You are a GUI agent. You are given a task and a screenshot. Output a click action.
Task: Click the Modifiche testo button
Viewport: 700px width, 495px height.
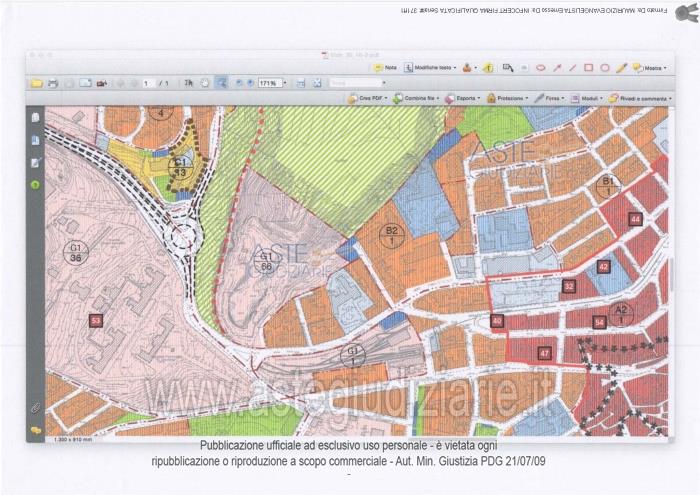428,68
